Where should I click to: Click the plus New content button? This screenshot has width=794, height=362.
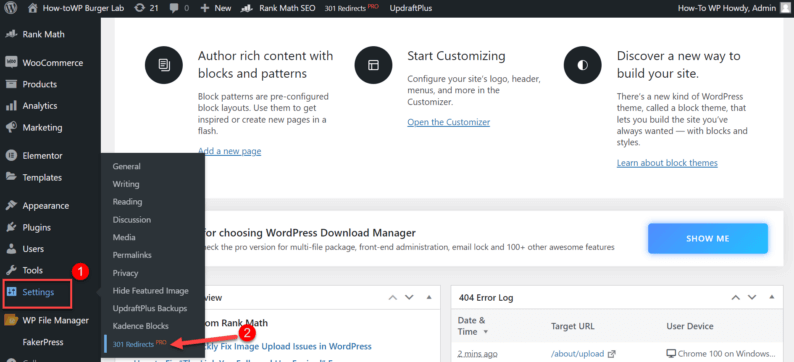tap(216, 8)
